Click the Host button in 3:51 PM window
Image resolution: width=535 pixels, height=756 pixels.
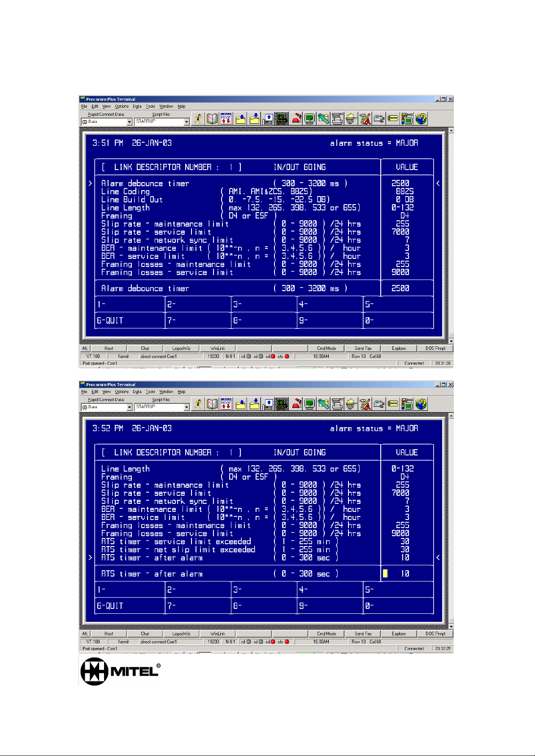tap(109, 348)
